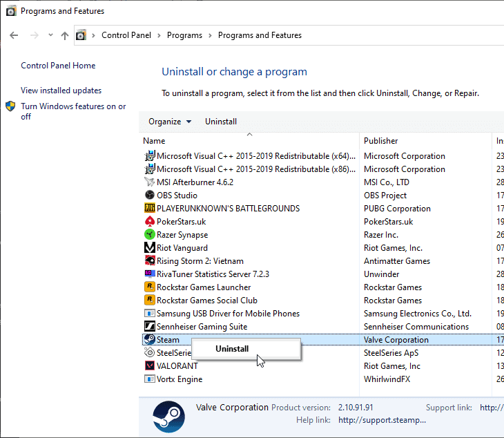Click the MSI Afterburner icon

pos(149,182)
